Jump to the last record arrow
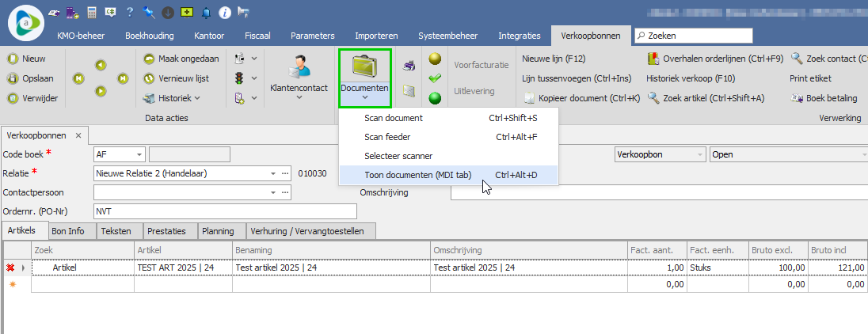Viewport: 868px width, 334px height. (x=123, y=78)
